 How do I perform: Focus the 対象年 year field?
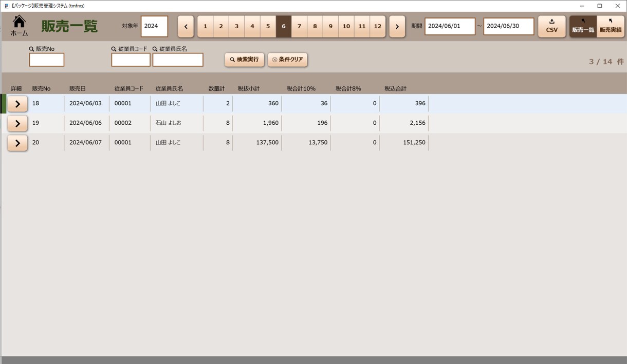point(154,26)
